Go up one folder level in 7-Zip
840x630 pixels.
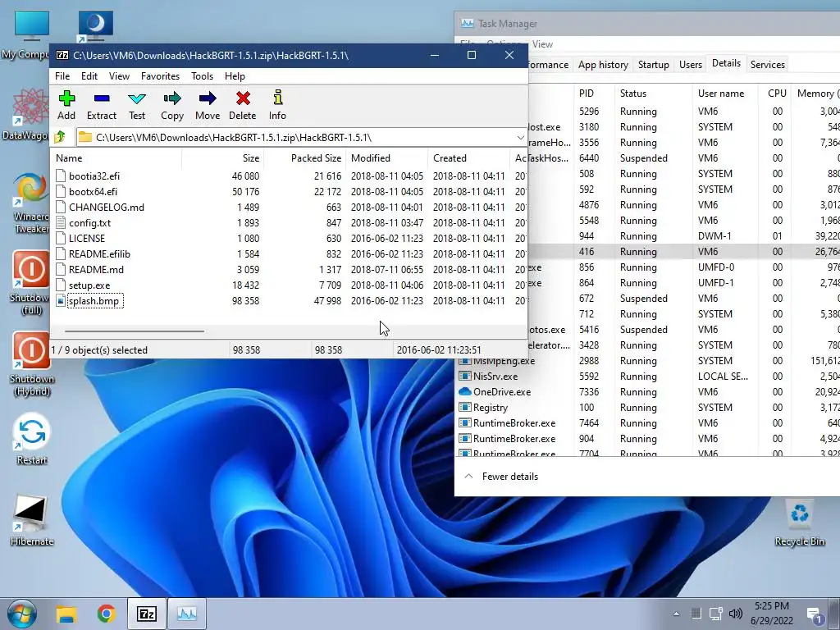60,137
